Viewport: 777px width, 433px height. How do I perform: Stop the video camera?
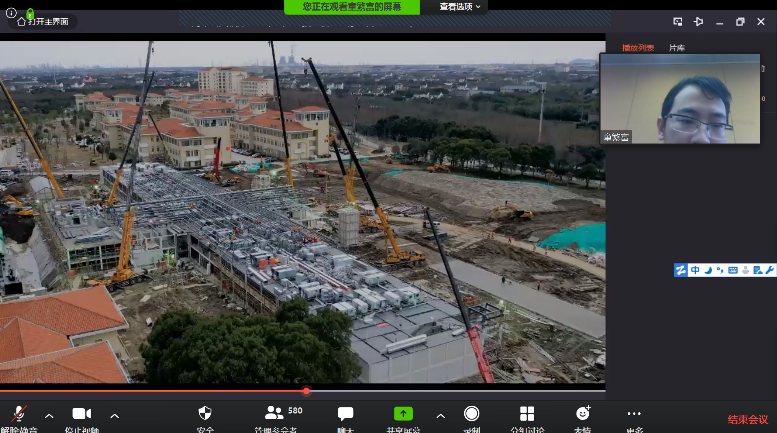click(x=81, y=413)
